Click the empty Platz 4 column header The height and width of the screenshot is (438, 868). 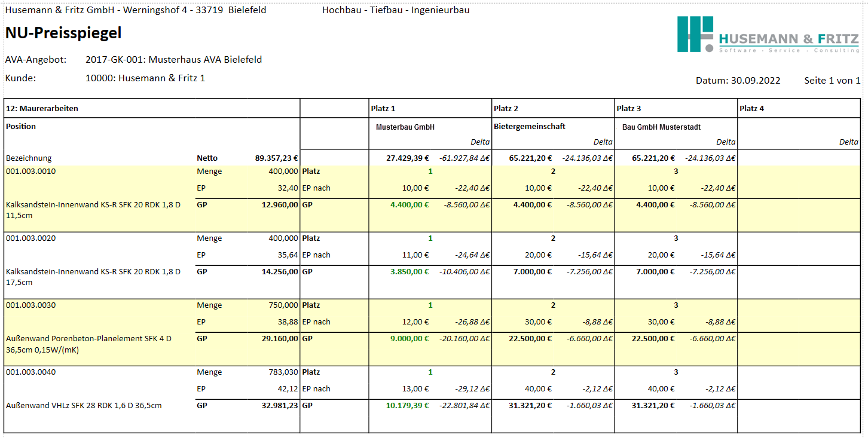(x=751, y=109)
